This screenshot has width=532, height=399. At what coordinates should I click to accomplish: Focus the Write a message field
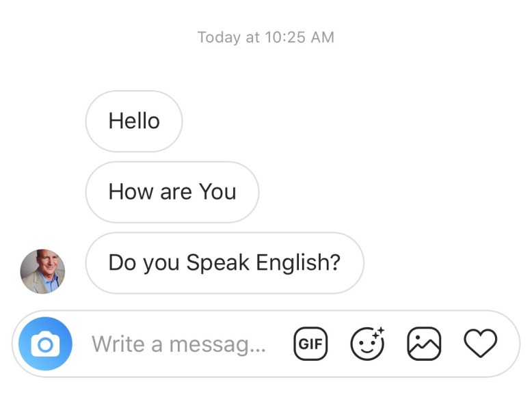[179, 344]
